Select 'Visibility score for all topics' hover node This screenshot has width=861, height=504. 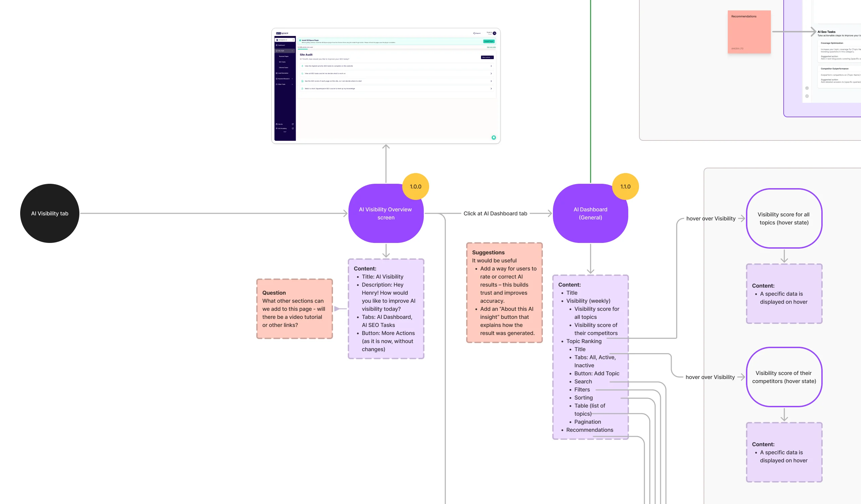tap(784, 218)
